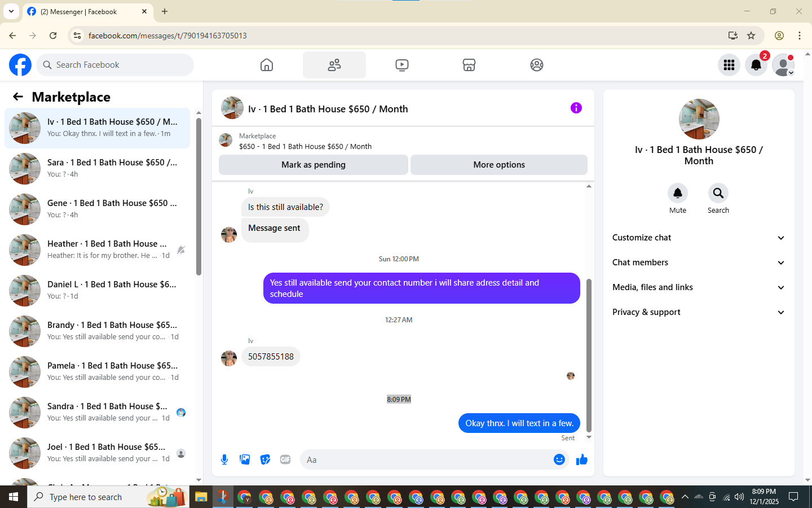Choose a GIF
Viewport: 812px width, 508px height.
(x=285, y=459)
